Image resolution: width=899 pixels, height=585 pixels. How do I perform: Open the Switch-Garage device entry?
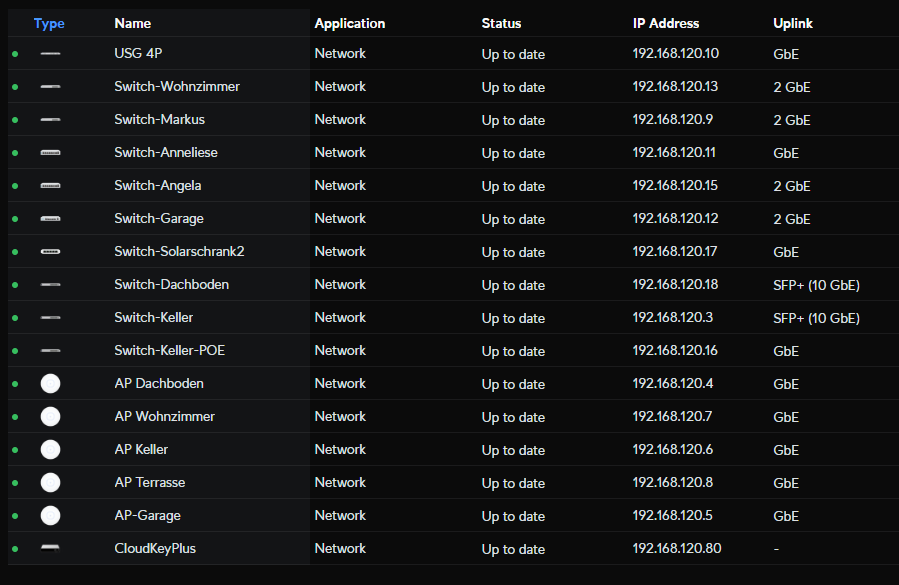coord(159,219)
